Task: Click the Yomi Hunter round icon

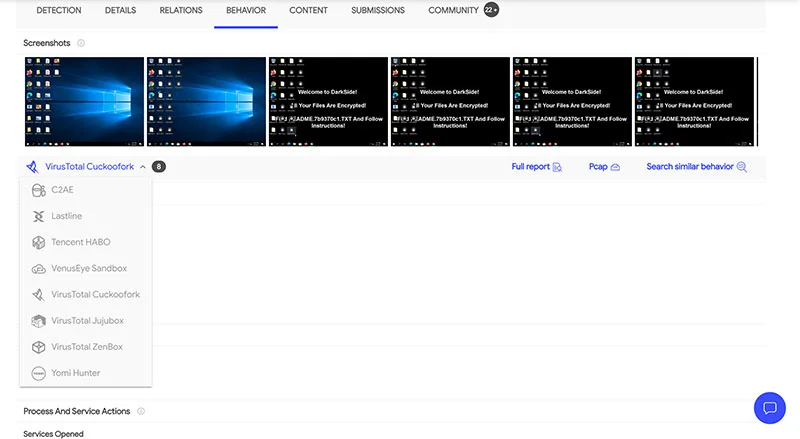Action: coord(39,373)
